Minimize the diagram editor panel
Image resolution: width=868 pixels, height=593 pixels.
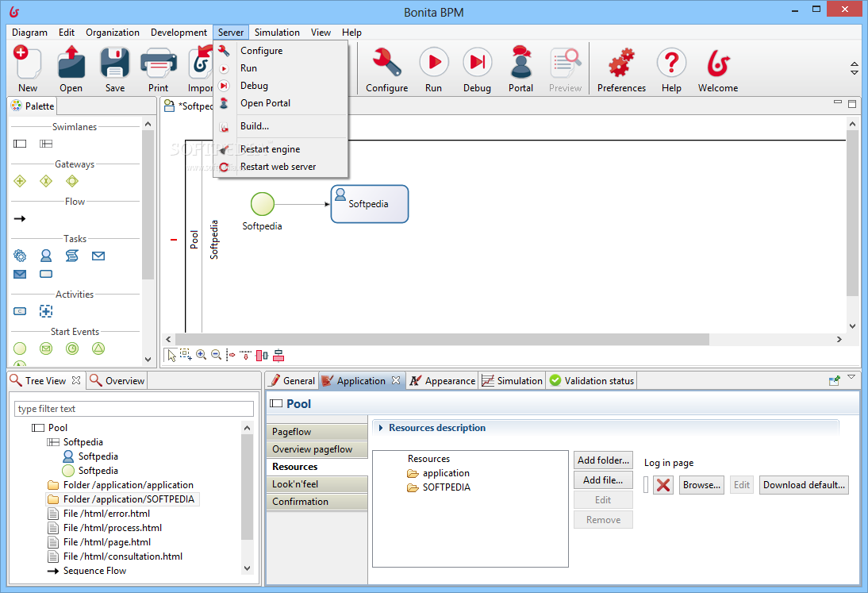point(838,102)
